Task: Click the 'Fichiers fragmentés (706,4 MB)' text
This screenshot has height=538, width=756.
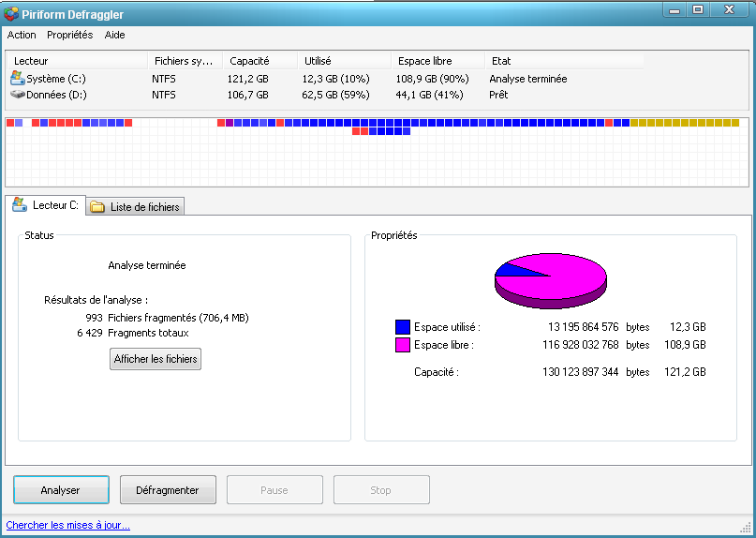Action: click(x=178, y=318)
